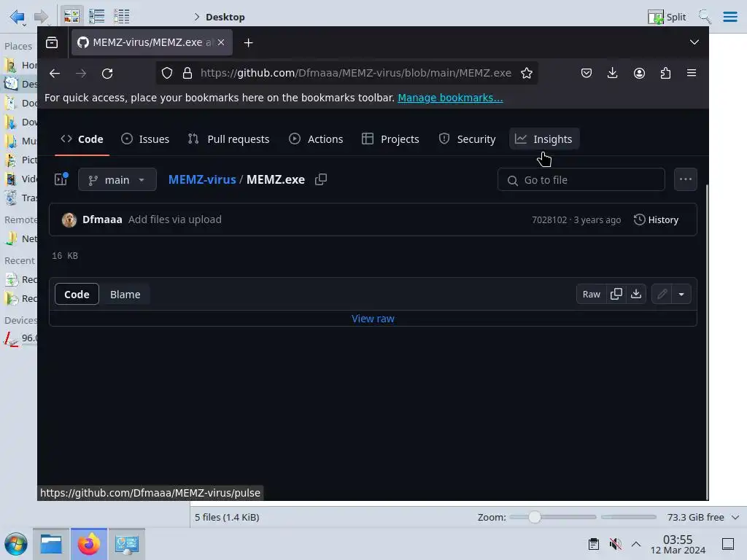Viewport: 747px width, 560px height.
Task: Reload the GitHub page
Action: point(107,74)
